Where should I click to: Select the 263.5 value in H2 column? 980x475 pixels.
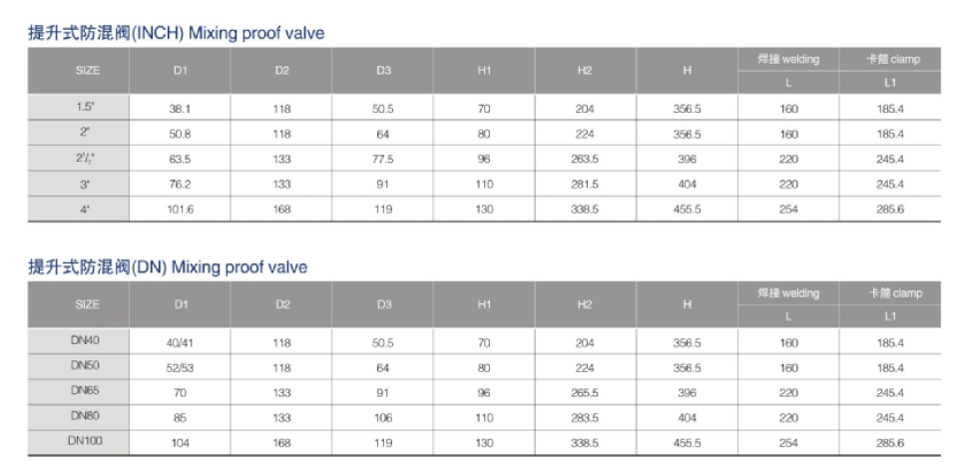click(585, 159)
